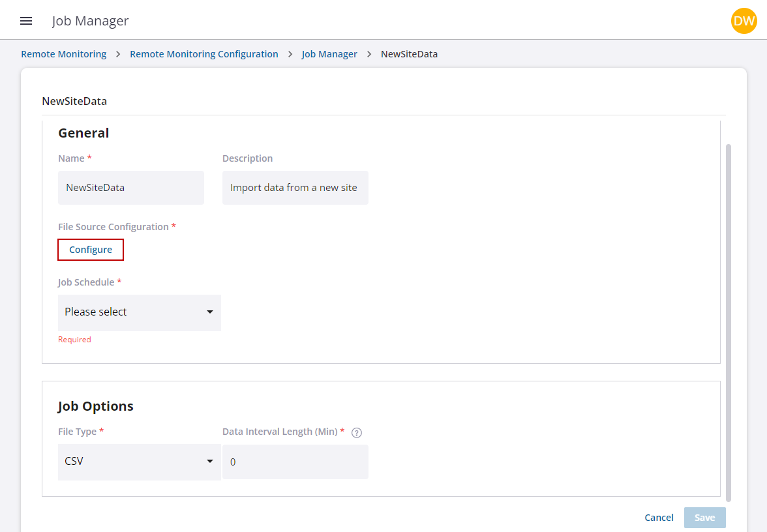Select the NewSiteData breadcrumb item
This screenshot has height=532, width=767.
(409, 54)
